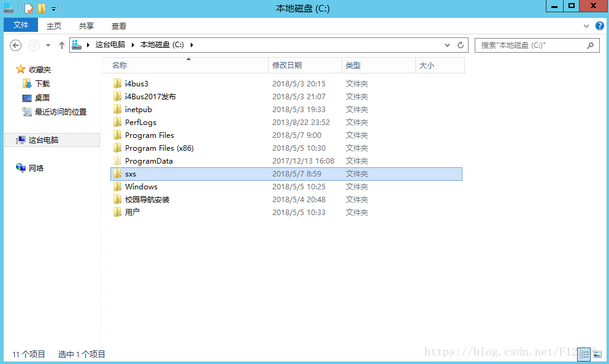The height and width of the screenshot is (364, 609).
Task: Click 这台电脑 in the address breadcrumb
Action: click(110, 45)
